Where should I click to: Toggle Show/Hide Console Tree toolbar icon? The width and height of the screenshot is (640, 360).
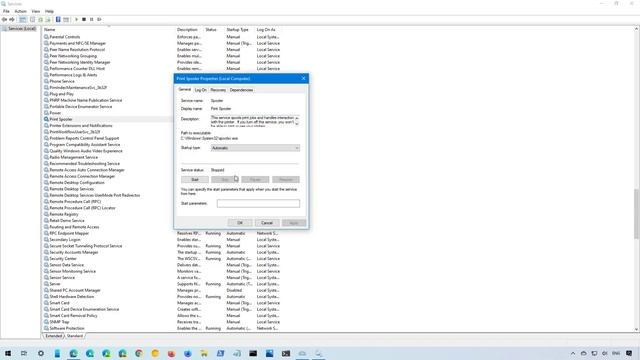(22, 20)
